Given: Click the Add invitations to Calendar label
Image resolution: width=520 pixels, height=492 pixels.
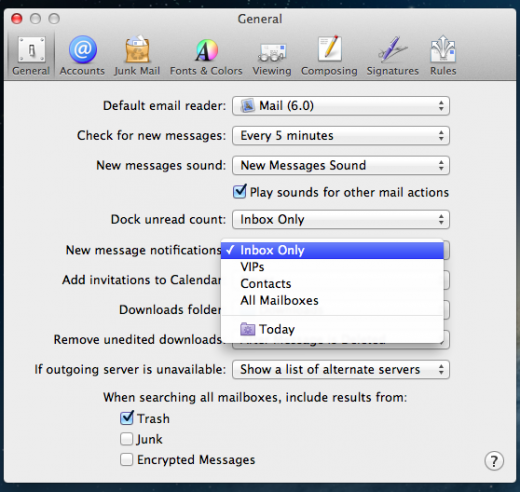Looking at the screenshot, I should pos(141,280).
